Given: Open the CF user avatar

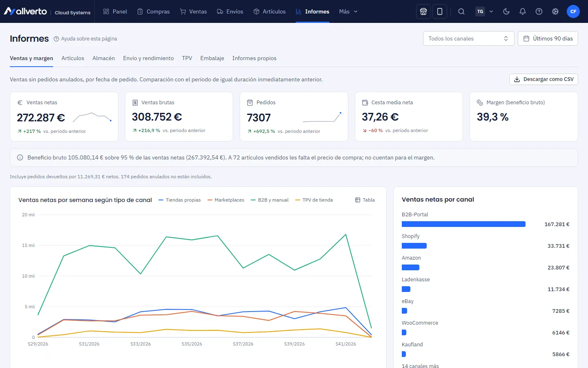Looking at the screenshot, I should point(573,11).
